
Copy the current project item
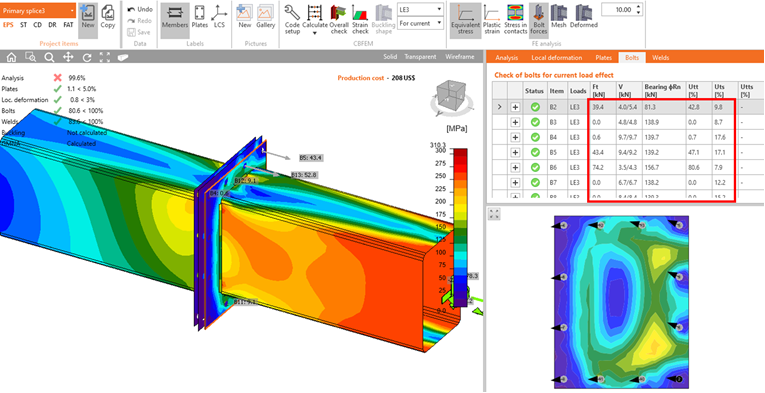click(x=108, y=18)
